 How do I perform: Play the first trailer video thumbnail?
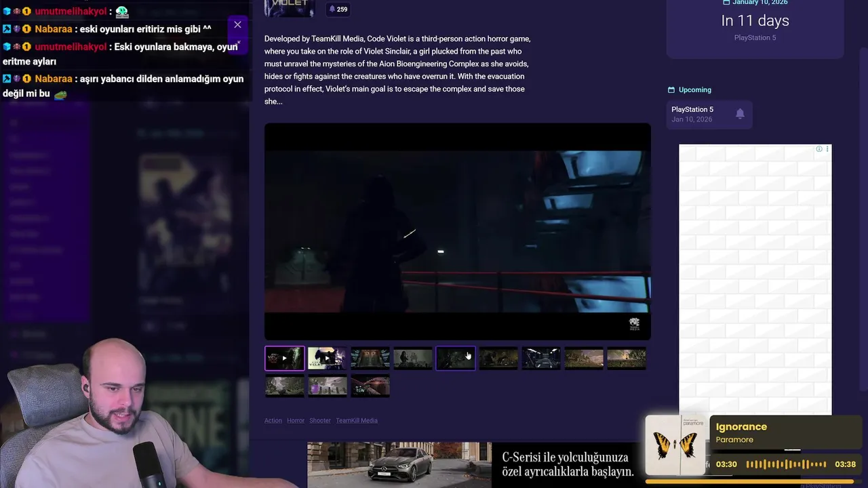[x=285, y=358]
